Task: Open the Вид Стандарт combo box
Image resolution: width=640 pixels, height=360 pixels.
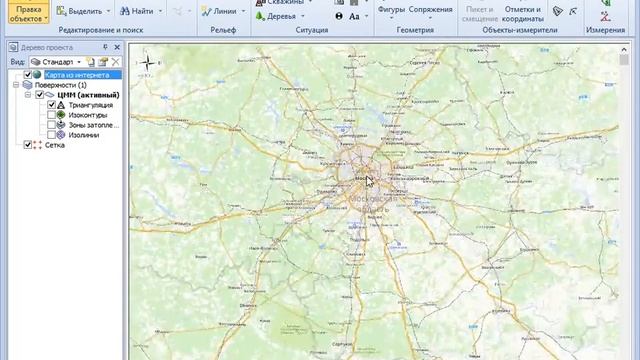Action: [x=56, y=62]
